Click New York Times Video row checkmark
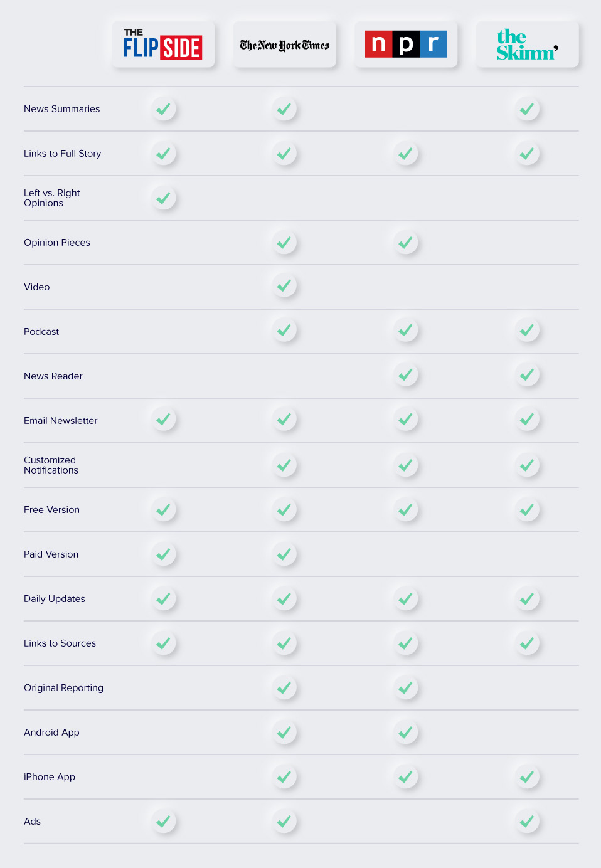601x868 pixels. (284, 286)
